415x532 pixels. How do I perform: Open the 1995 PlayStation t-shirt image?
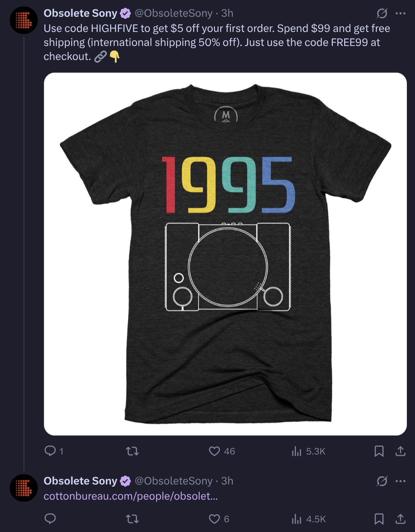point(225,254)
